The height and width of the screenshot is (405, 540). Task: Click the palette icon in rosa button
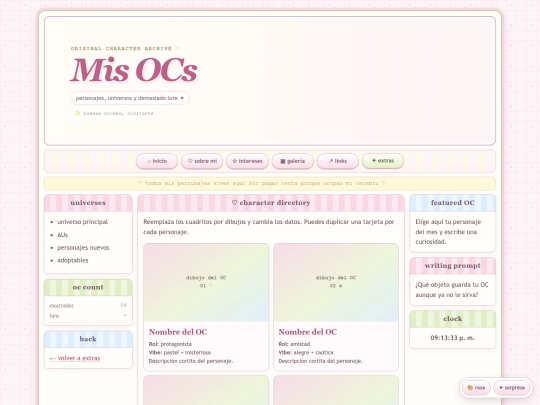point(470,388)
